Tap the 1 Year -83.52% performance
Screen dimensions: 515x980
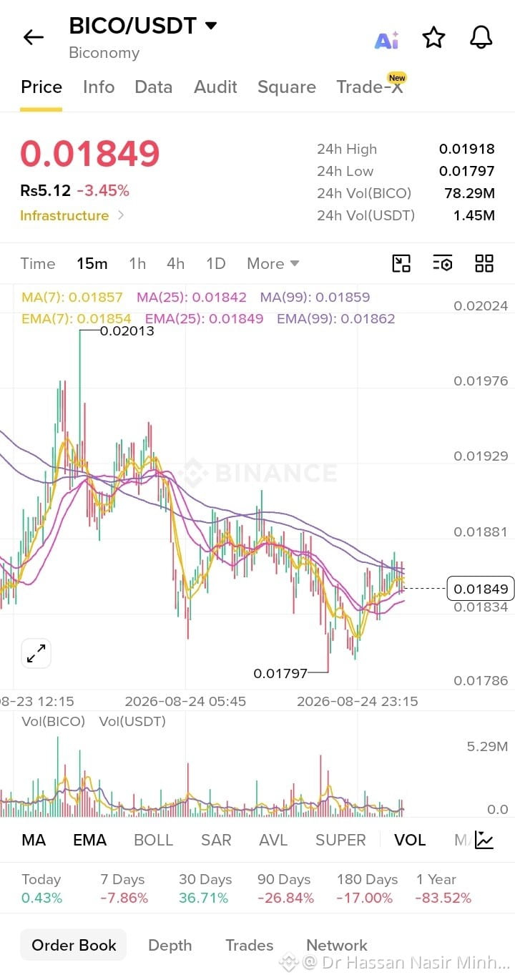coord(443,888)
